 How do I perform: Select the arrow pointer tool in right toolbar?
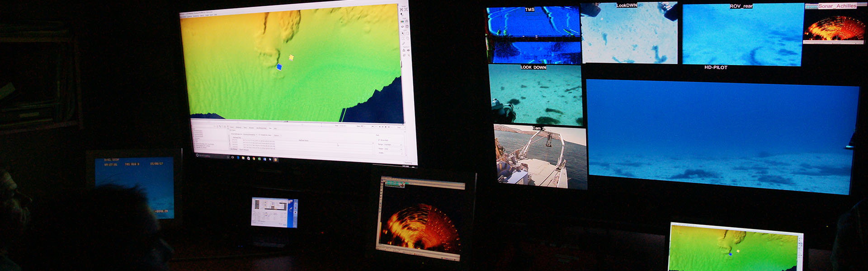(x=402, y=33)
